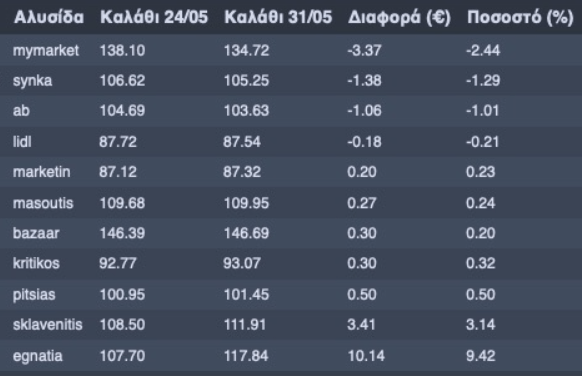Screen dimensions: 584x378
Task: Select the synka chain cell
Action: coord(32,81)
